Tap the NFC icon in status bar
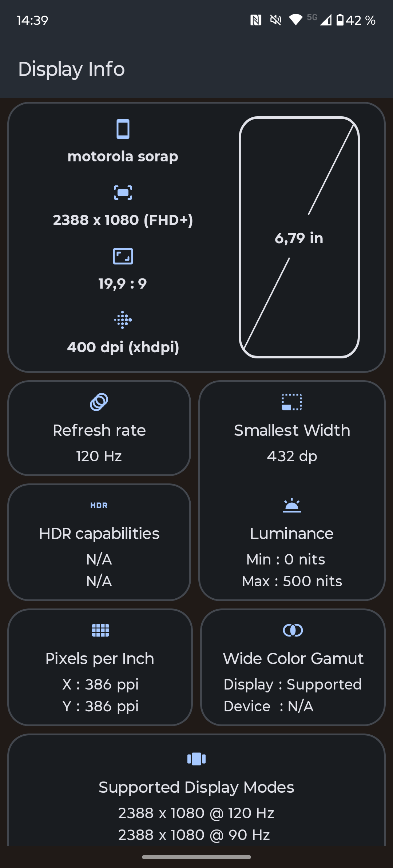393x868 pixels. coord(256,20)
